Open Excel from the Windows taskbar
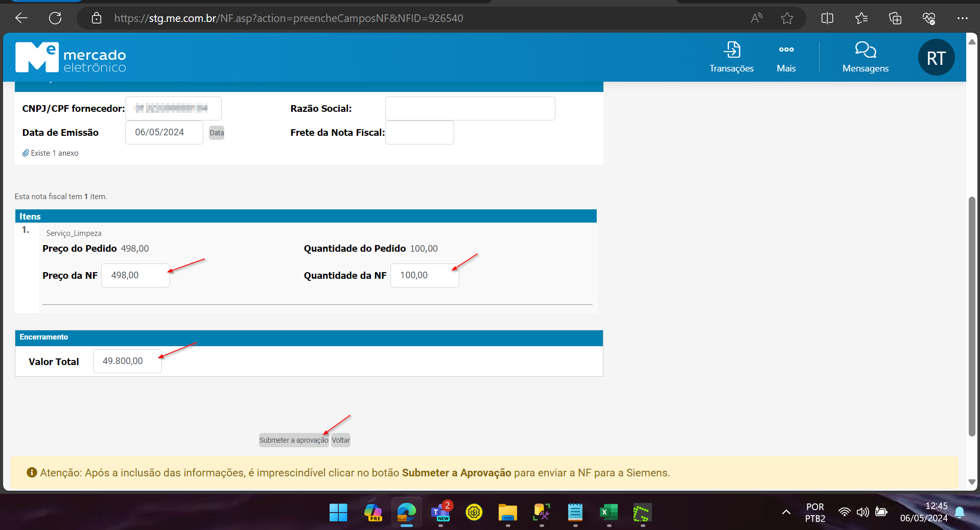Screen dimensions: 980x530 609,513
